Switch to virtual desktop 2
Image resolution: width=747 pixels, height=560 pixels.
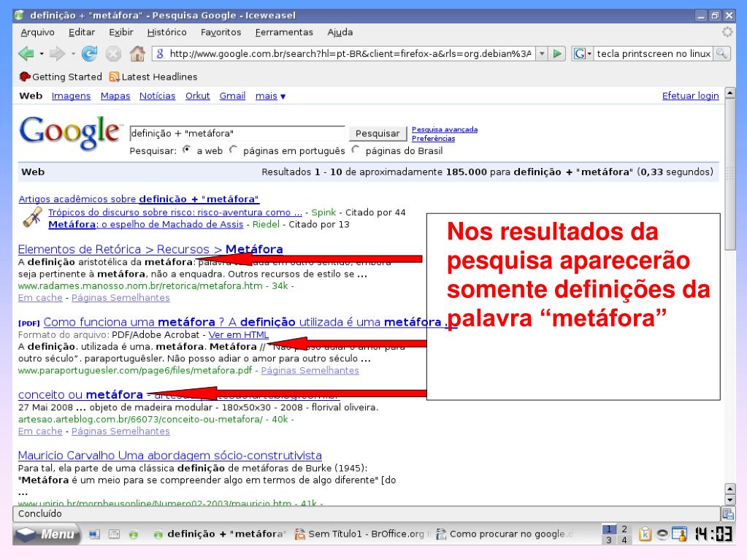pyautogui.click(x=624, y=529)
